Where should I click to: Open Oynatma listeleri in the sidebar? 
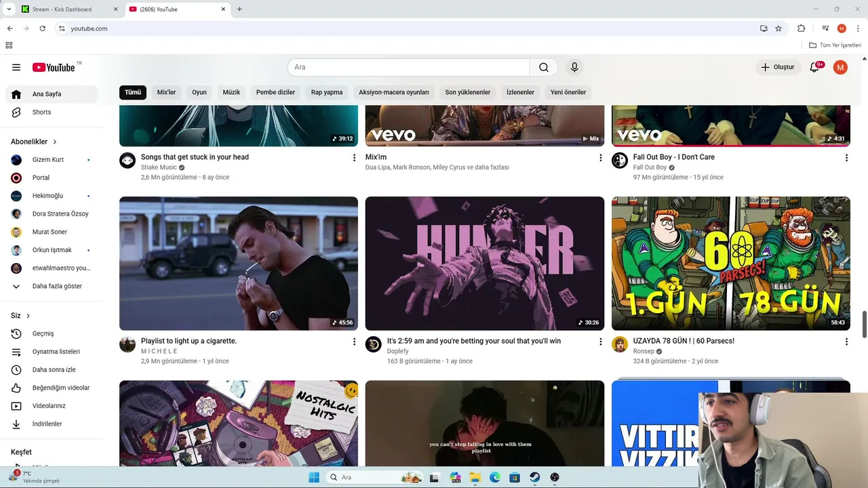pyautogui.click(x=52, y=352)
